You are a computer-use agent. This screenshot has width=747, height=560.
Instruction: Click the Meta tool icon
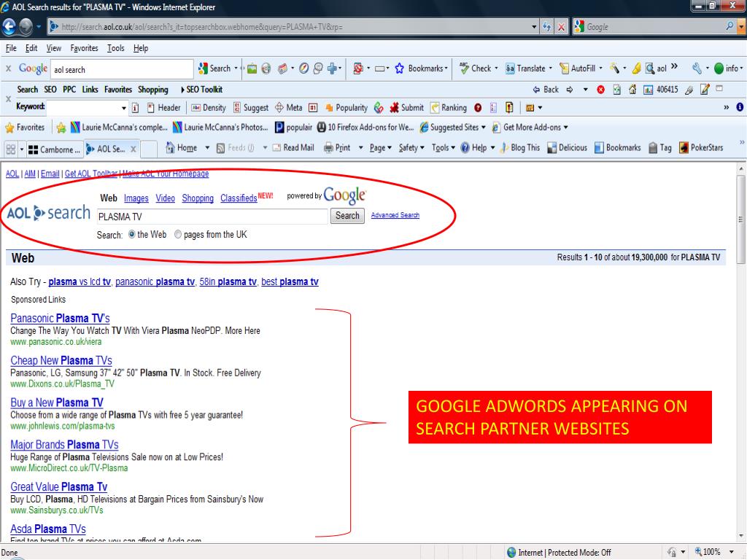[x=279, y=108]
